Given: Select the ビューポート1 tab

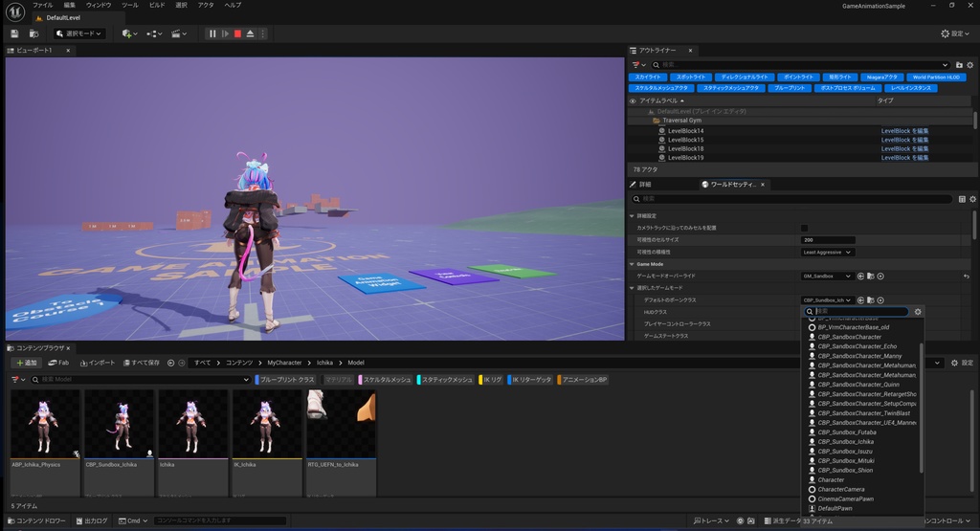Looking at the screenshot, I should click(34, 51).
